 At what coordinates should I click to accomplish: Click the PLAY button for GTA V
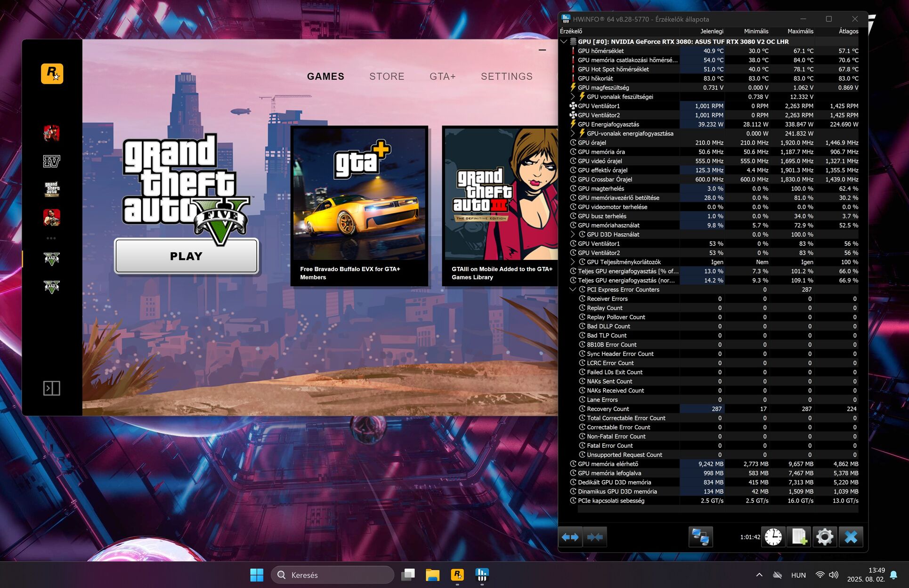click(187, 256)
